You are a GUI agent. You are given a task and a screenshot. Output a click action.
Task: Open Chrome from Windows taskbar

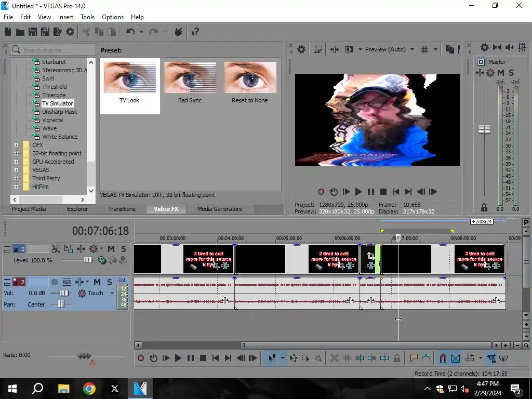(89, 389)
